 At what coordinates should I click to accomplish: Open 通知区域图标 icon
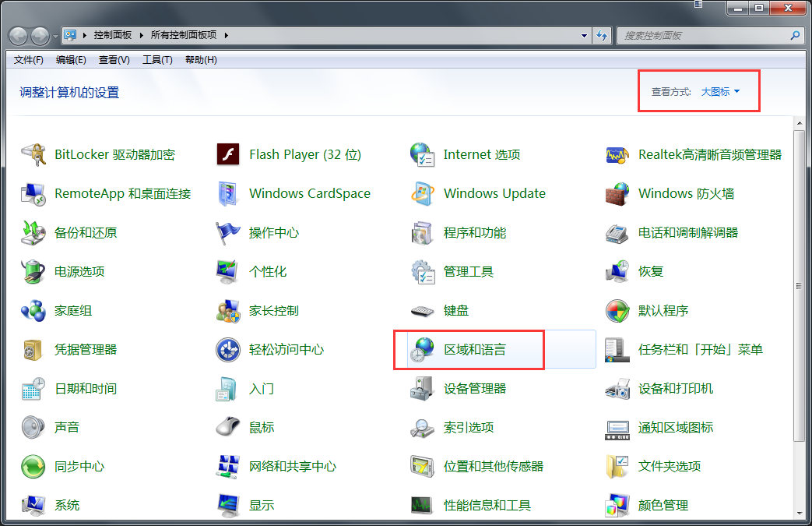[617, 429]
